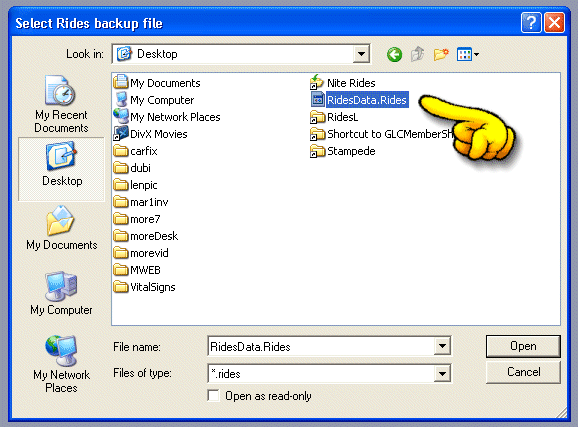Open My Network Places in sidebar

[x=61, y=364]
